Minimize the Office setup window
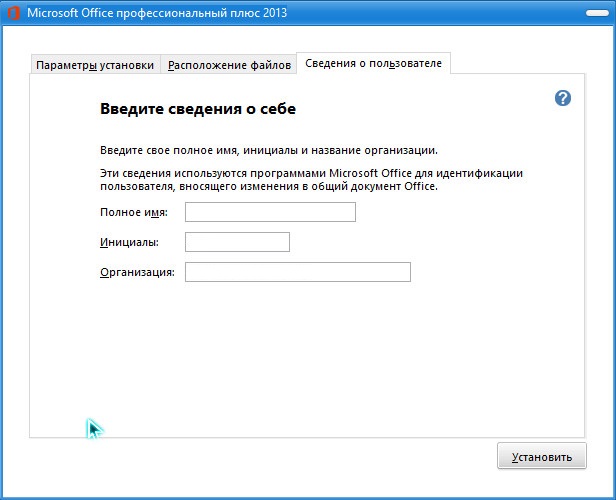This screenshot has width=616, height=500. (597, 13)
